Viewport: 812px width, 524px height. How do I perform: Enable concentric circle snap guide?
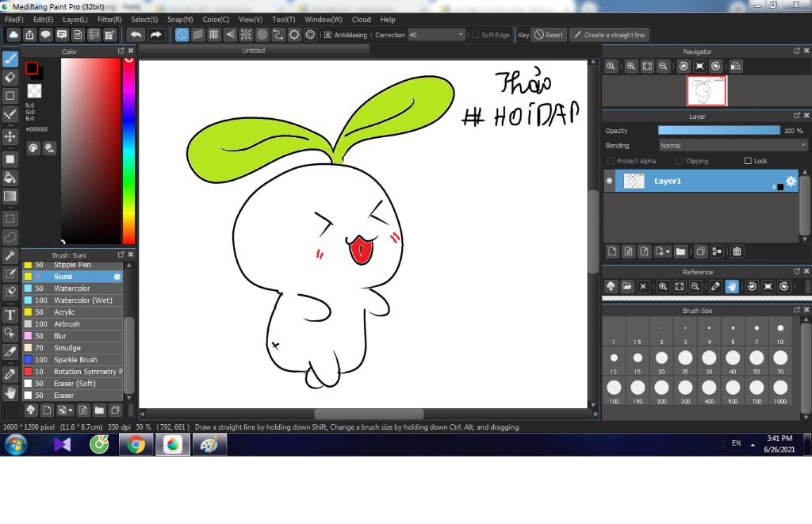coord(262,35)
